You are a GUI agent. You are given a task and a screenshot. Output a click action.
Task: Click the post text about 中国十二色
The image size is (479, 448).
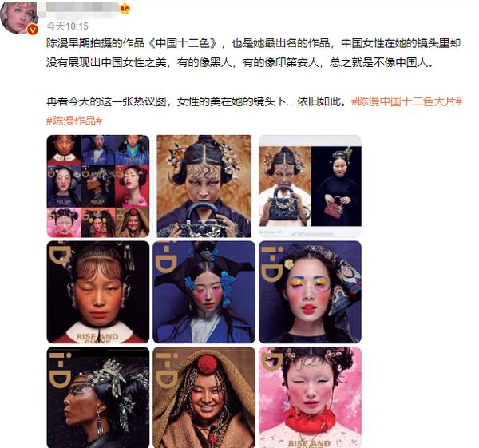point(253,53)
